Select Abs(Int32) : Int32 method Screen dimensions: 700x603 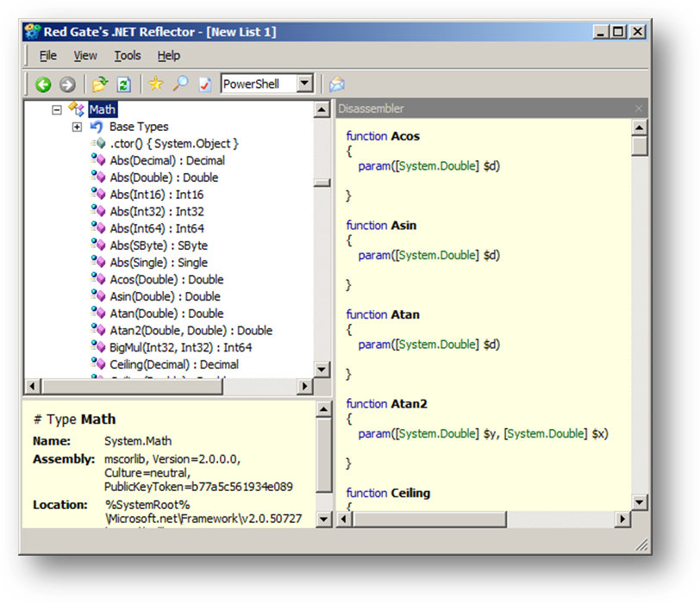point(157,211)
